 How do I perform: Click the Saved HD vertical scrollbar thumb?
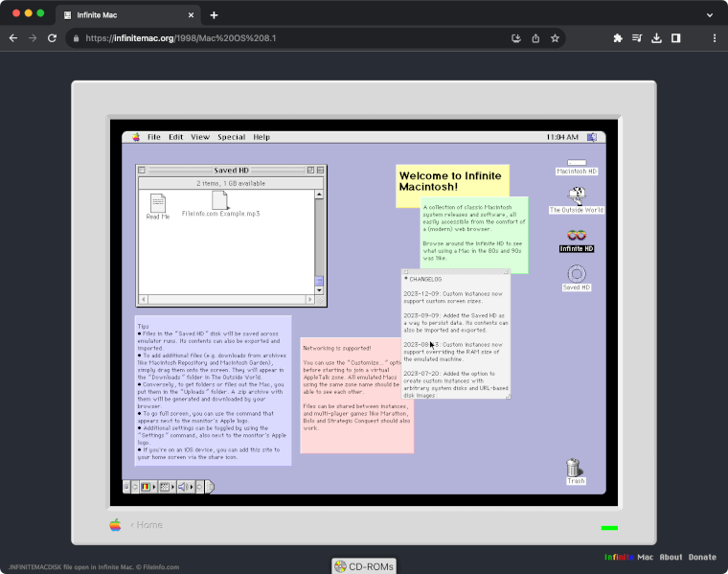point(320,280)
